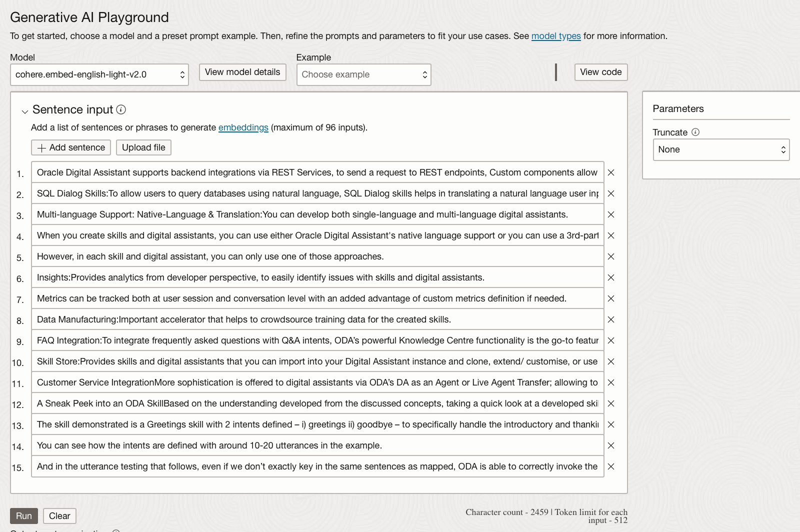Remove sentence 1 using its X icon
This screenshot has width=800, height=532.
click(x=610, y=172)
